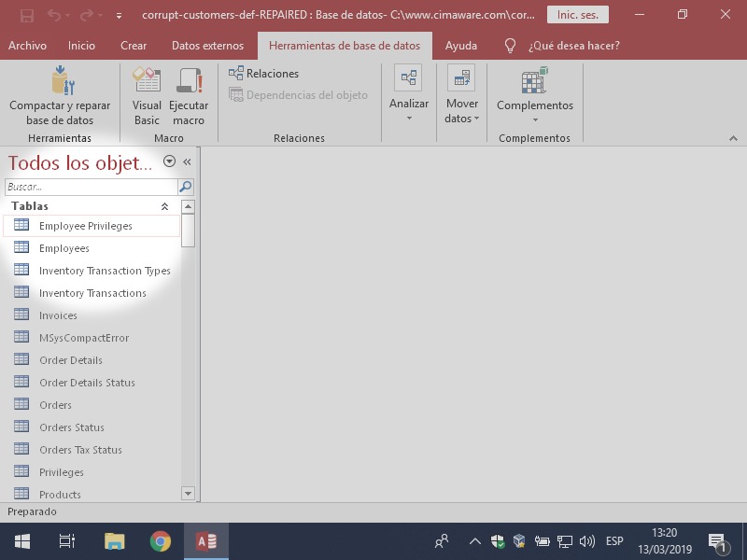Collapse the ribbon with the arrow
Screen dimensions: 747x560
tap(732, 138)
